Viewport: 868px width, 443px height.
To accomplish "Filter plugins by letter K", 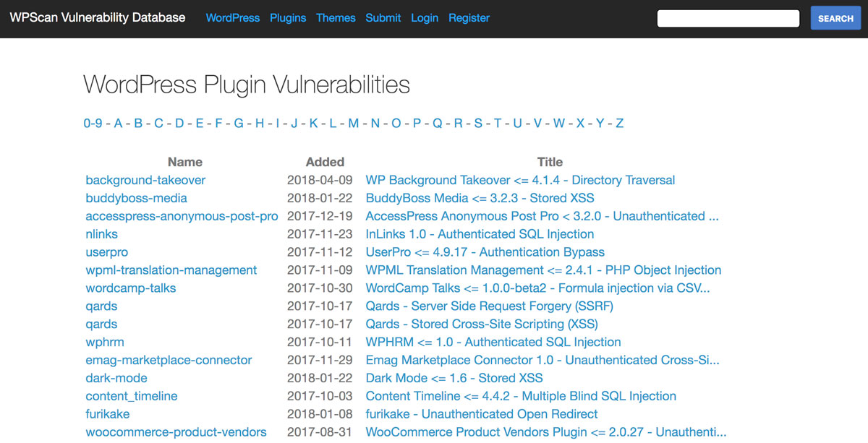I will point(313,124).
